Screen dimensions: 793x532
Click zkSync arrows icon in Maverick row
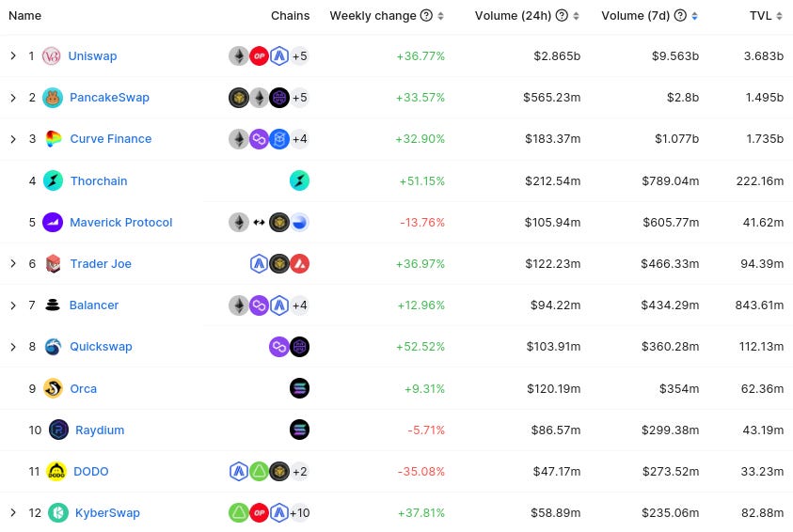(x=259, y=223)
